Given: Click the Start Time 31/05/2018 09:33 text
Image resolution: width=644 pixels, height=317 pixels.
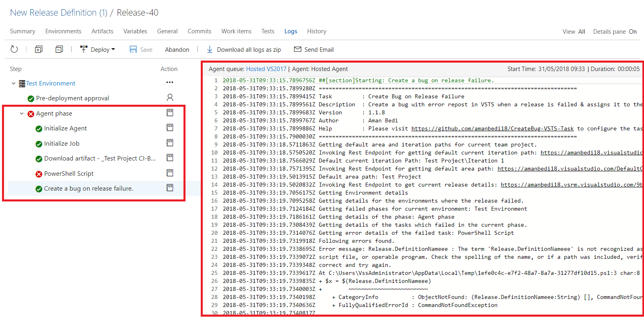Looking at the screenshot, I should click(546, 69).
